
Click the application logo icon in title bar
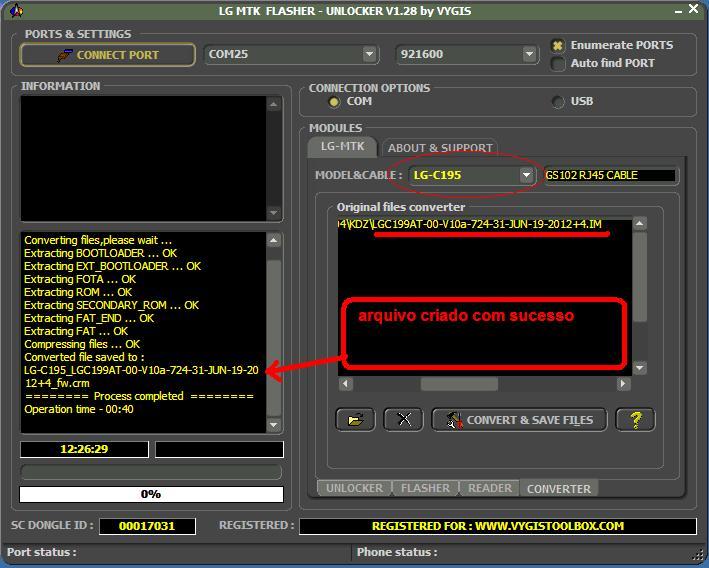tap(16, 10)
